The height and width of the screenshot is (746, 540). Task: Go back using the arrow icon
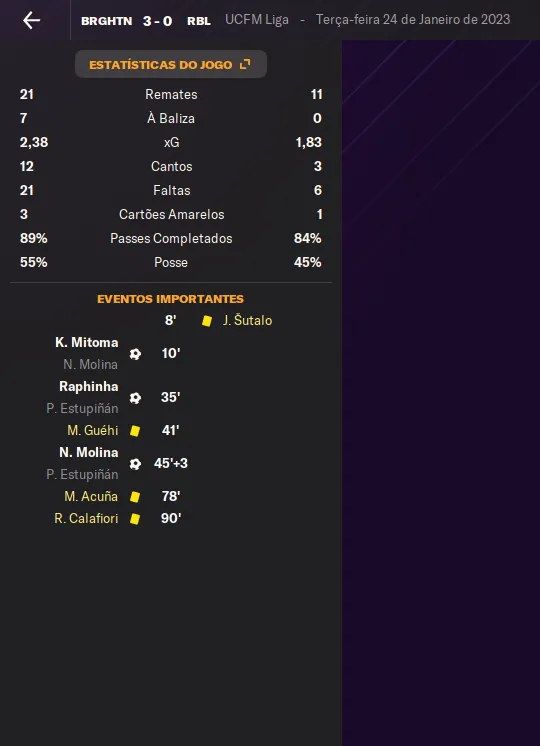pyautogui.click(x=31, y=20)
